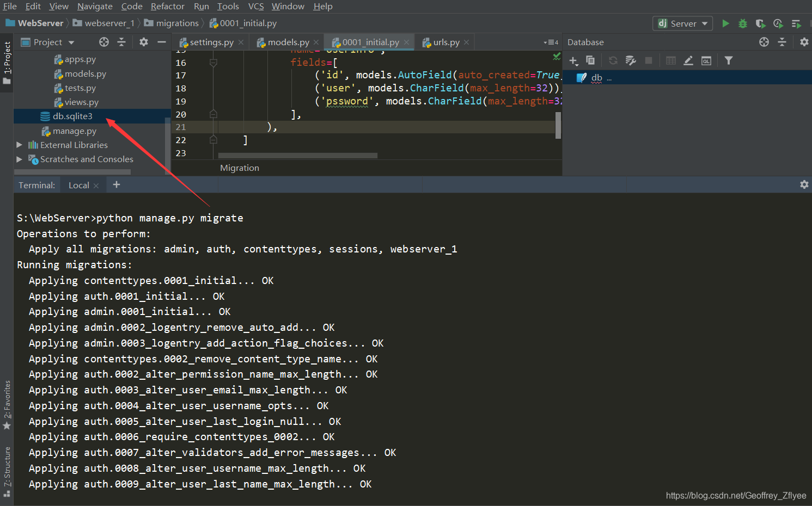
Task: Add a new data source in Database panel
Action: pos(573,61)
